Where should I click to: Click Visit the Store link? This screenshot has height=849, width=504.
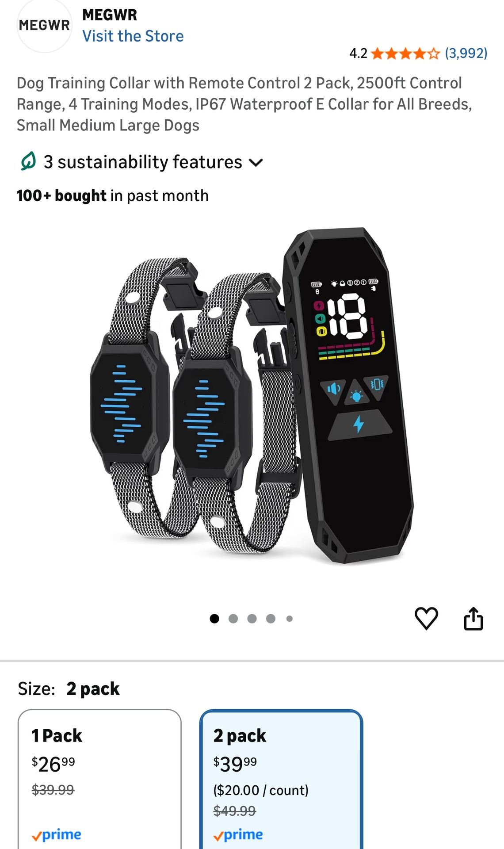(x=133, y=36)
